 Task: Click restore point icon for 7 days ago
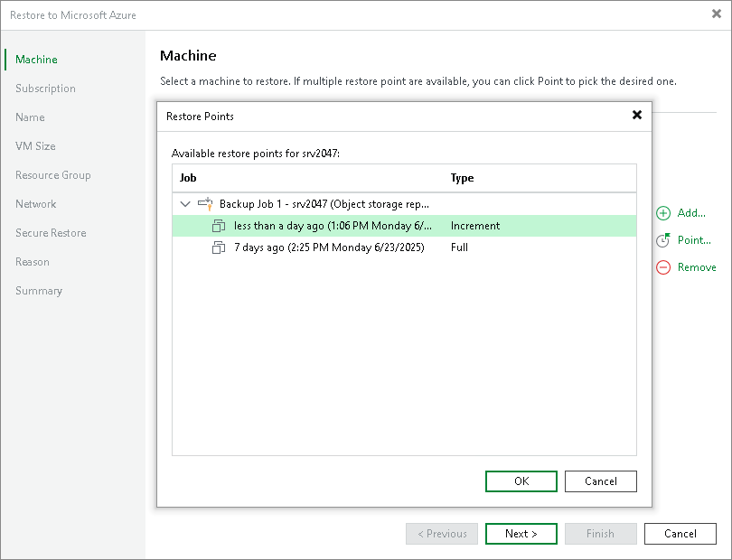coord(219,247)
